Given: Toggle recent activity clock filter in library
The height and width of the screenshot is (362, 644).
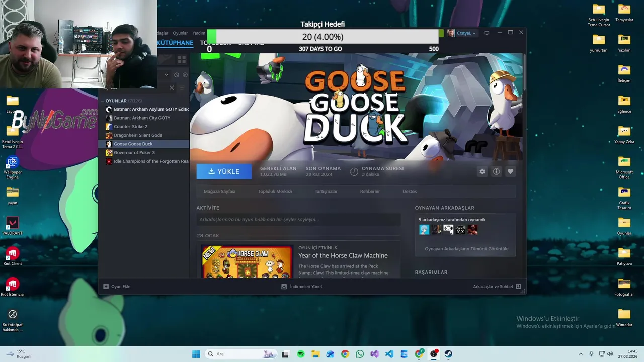Looking at the screenshot, I should coord(177,75).
